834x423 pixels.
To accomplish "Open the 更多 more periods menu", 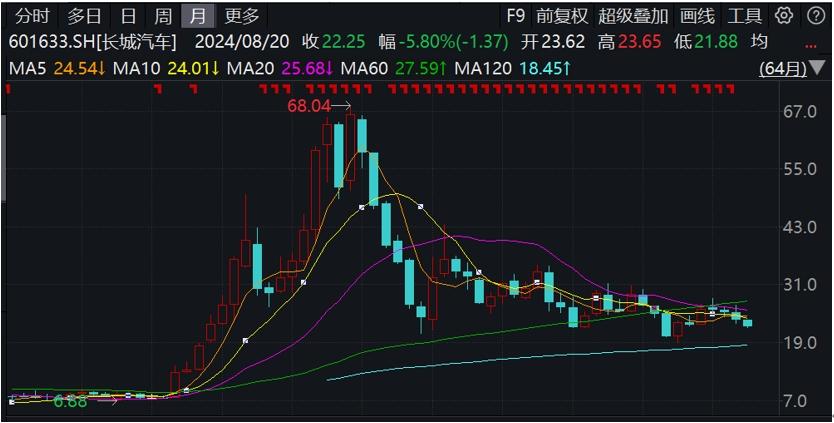I will tap(241, 16).
